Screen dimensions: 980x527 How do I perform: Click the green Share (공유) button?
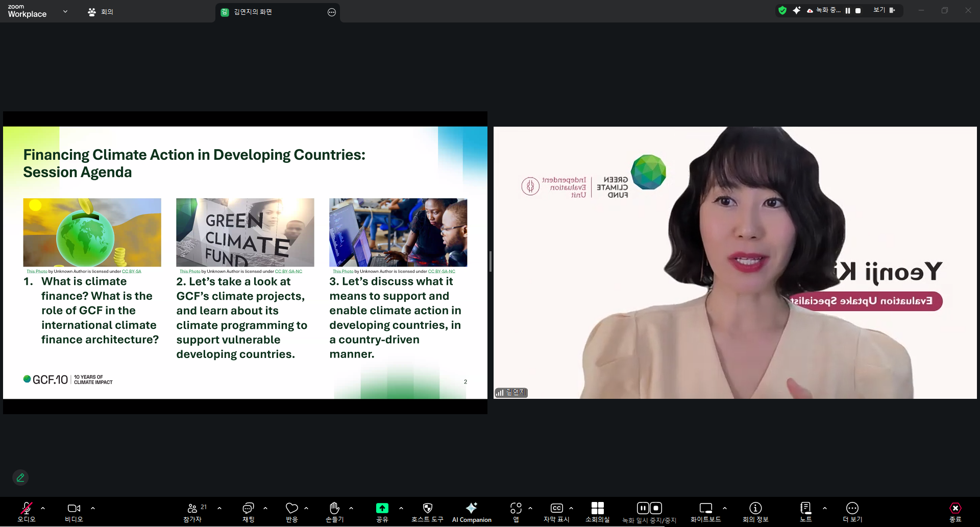pyautogui.click(x=382, y=512)
